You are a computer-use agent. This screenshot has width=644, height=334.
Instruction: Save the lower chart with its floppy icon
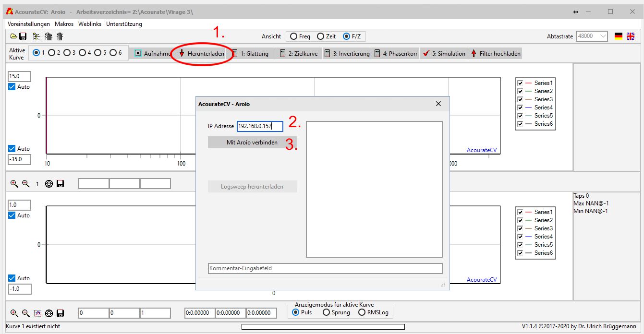coord(61,313)
